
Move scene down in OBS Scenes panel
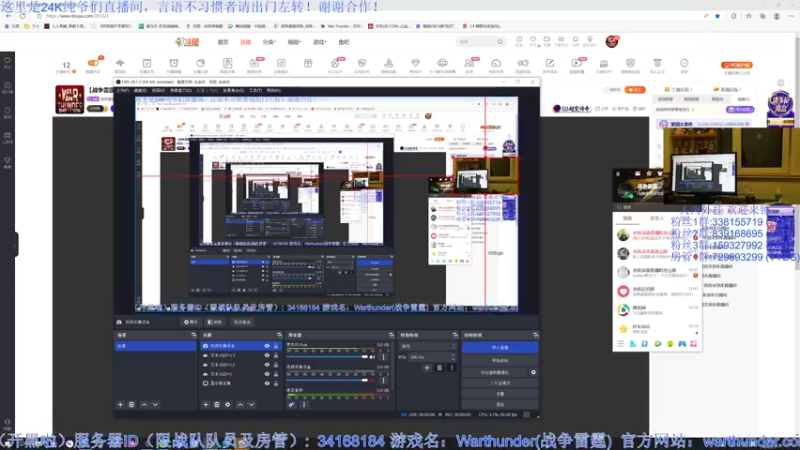(x=155, y=405)
